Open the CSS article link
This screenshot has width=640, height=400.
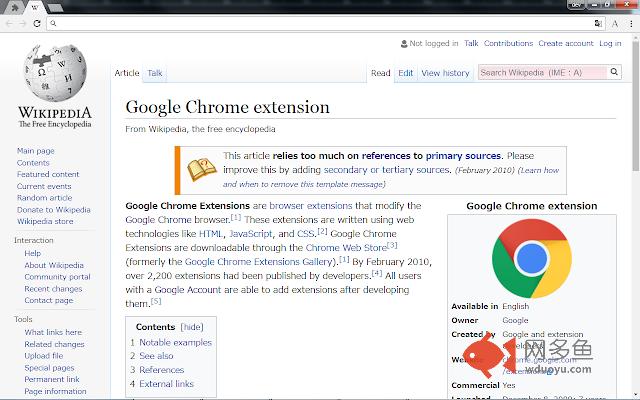tap(306, 234)
